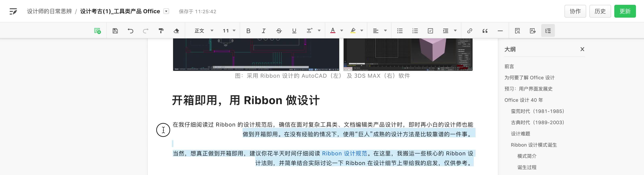644x175 pixels.
Task: Close the 大纲 outline panel
Action: click(x=582, y=49)
